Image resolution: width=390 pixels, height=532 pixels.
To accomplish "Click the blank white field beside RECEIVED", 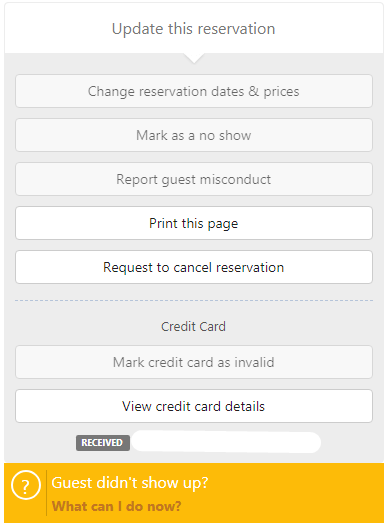I will tap(226, 442).
